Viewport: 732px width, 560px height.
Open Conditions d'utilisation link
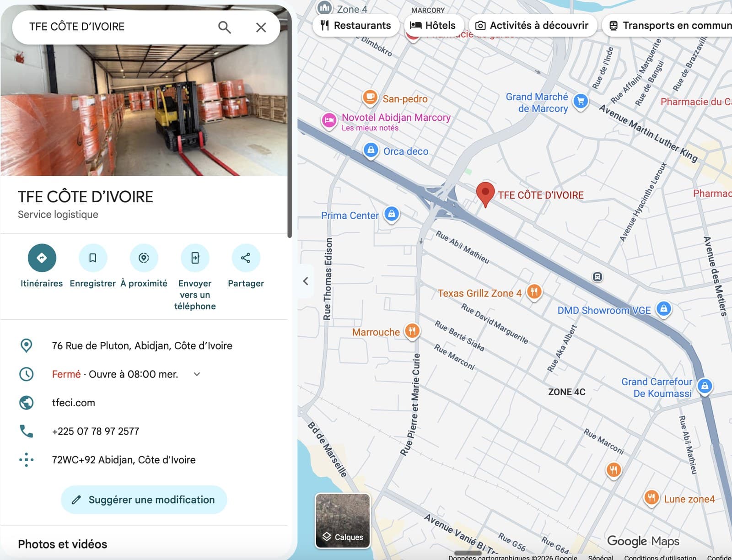coord(660,557)
